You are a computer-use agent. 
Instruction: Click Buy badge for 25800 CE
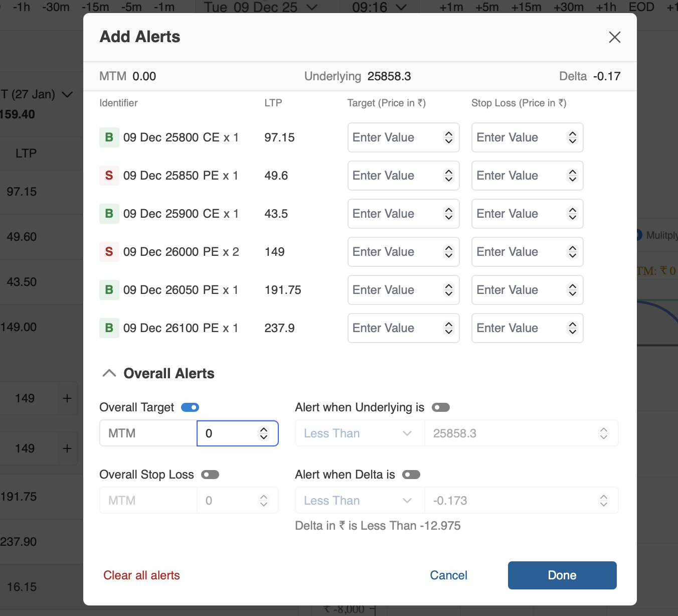pos(109,137)
